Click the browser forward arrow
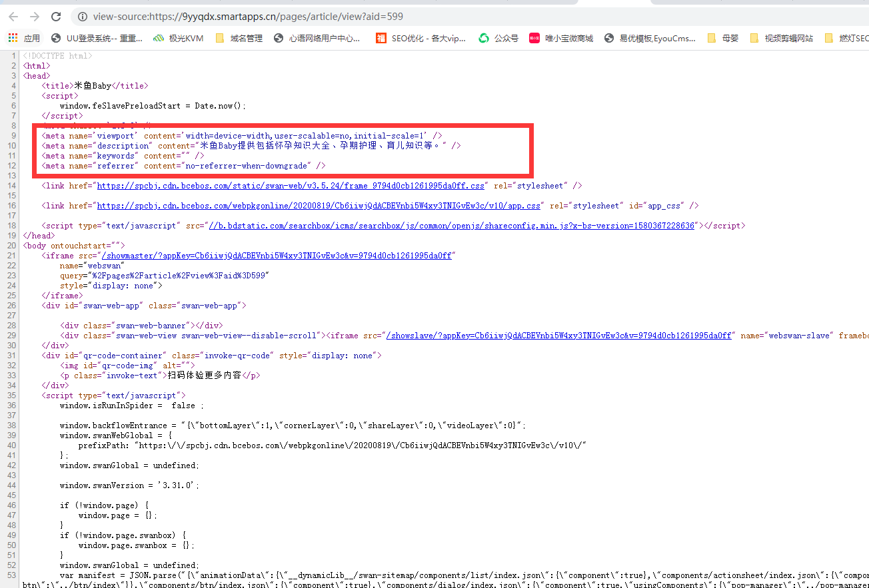Image resolution: width=869 pixels, height=588 pixels. pos(35,16)
